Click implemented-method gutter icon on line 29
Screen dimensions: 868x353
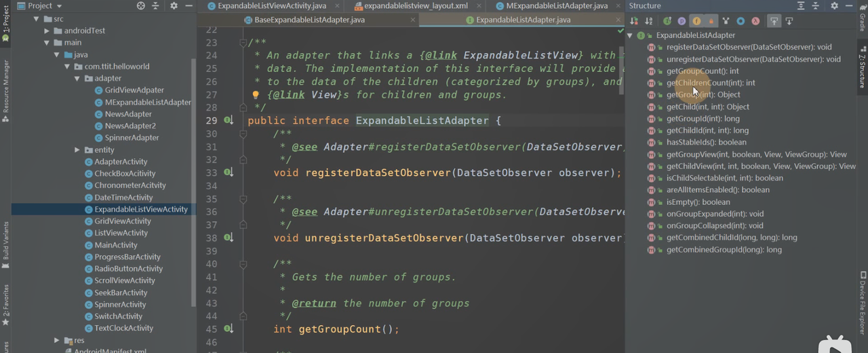[x=229, y=120]
